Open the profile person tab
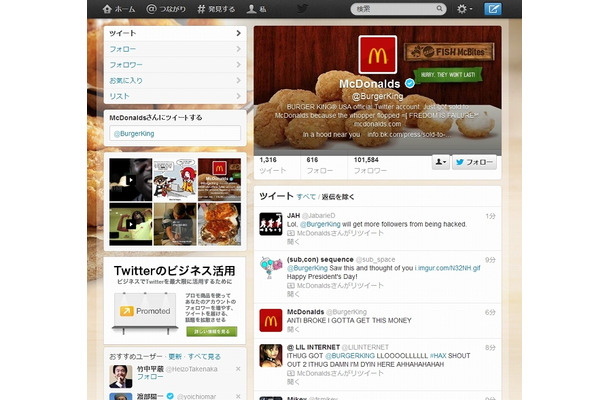Viewport: 610px width, 400px height. point(257,9)
